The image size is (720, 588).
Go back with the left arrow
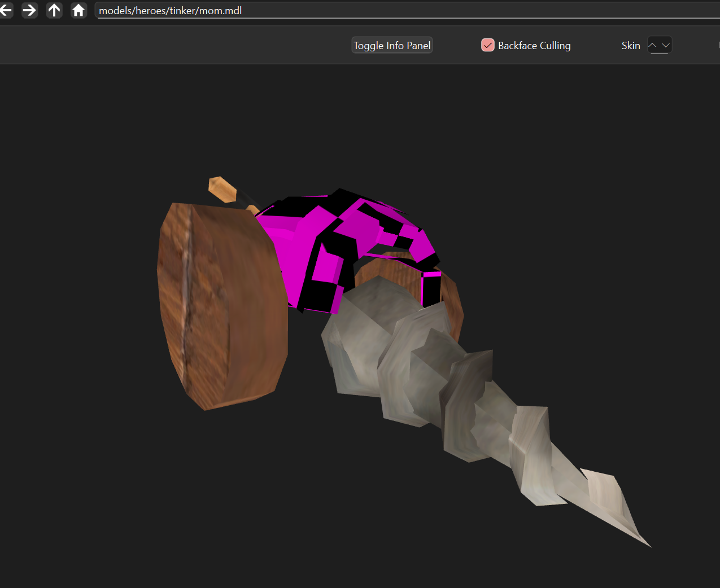[x=6, y=10]
